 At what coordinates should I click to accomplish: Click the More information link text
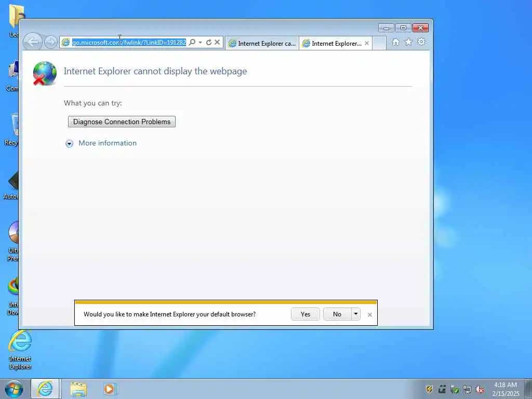coord(108,143)
